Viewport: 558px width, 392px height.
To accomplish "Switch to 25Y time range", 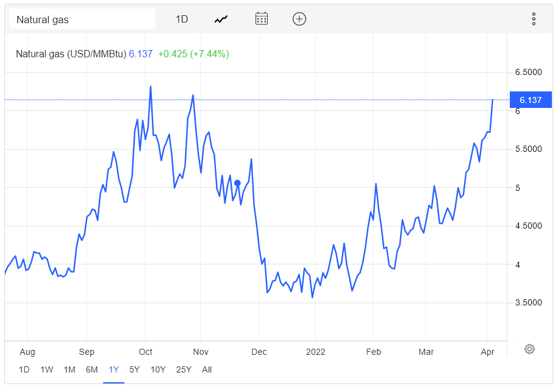I will pos(184,369).
